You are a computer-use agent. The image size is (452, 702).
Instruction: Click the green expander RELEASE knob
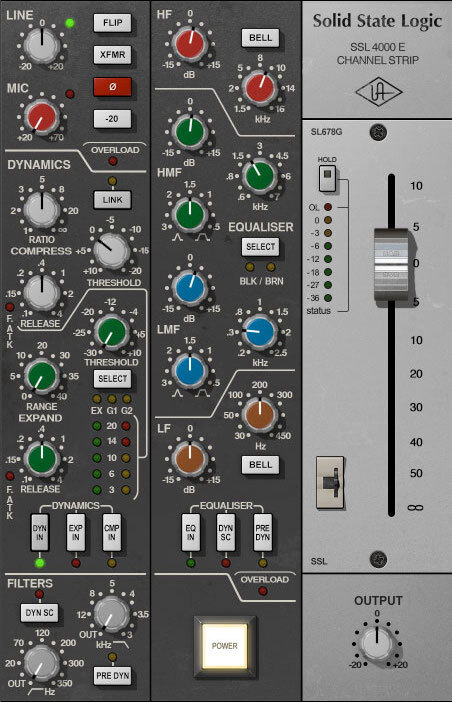point(42,459)
